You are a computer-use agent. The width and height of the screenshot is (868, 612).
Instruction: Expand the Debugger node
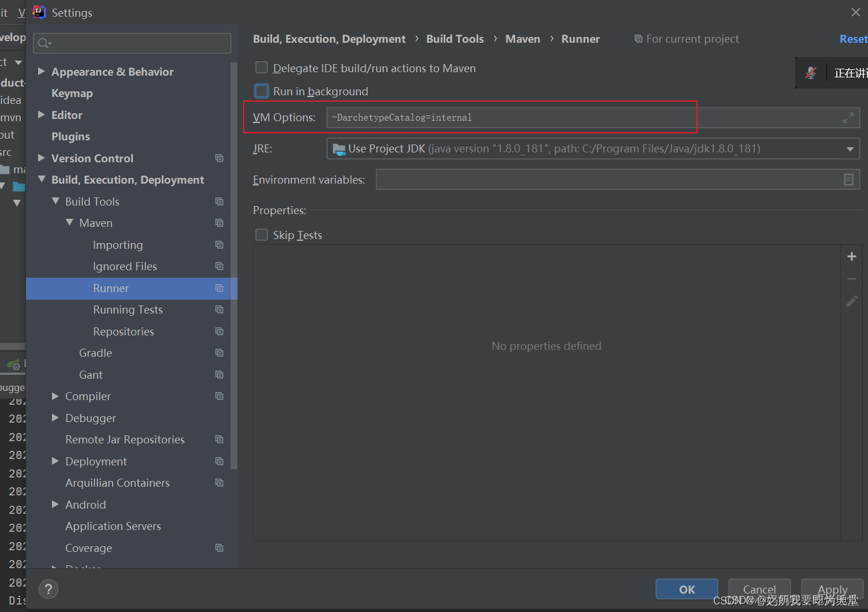tap(55, 417)
